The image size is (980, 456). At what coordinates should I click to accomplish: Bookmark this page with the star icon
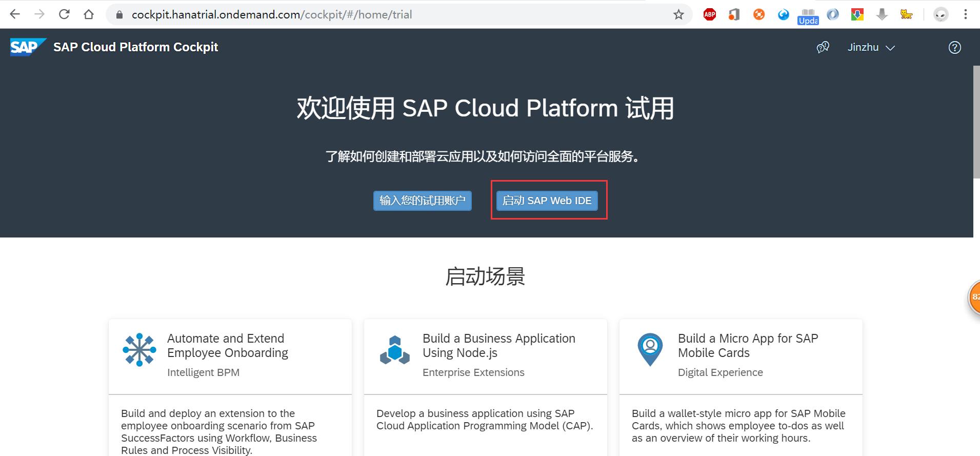click(x=678, y=14)
